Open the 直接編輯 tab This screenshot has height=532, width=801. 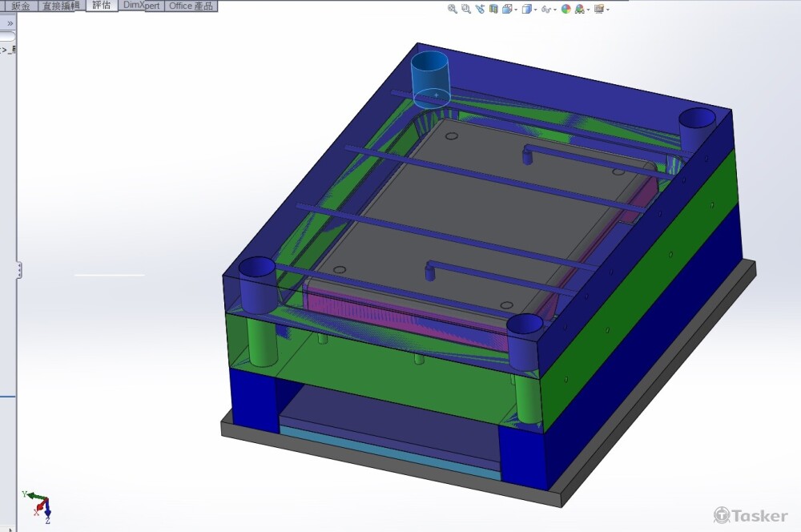pyautogui.click(x=62, y=6)
